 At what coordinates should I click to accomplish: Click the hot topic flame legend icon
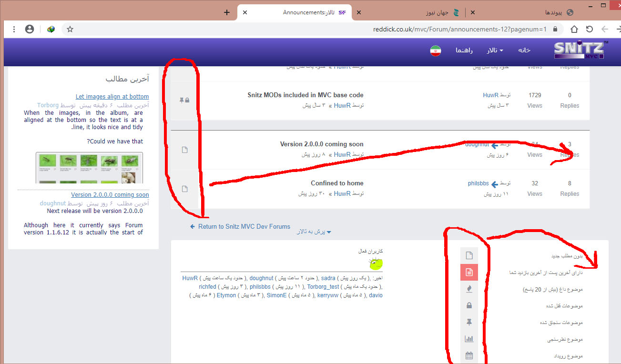(x=469, y=289)
